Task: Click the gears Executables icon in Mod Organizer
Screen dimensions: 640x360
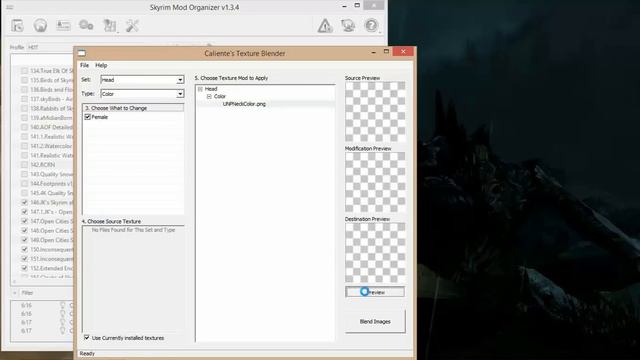Action: pyautogui.click(x=86, y=26)
